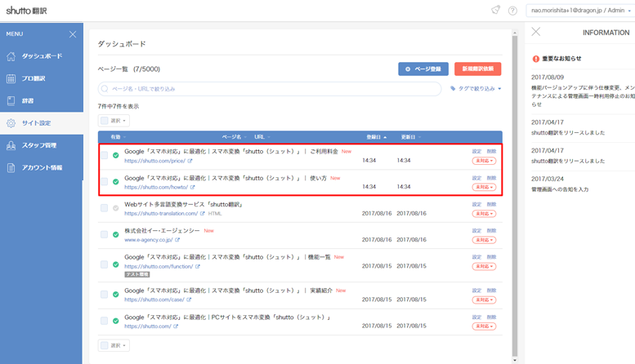Toggle enabled status for 株式会社イー・エージェンシー row
Screen dimensions: 635x364
(x=116, y=234)
